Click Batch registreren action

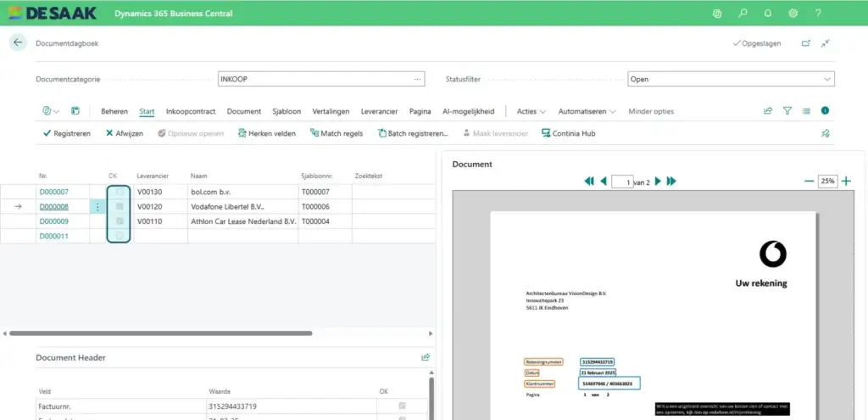[413, 133]
